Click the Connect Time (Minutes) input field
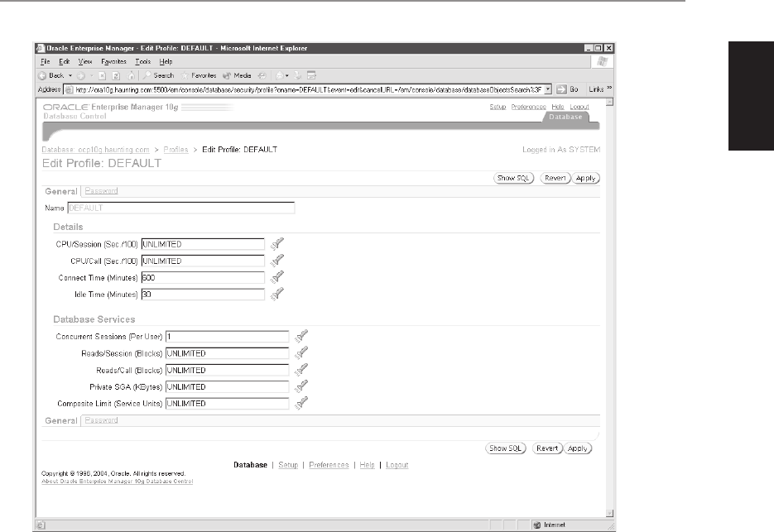 (x=203, y=278)
